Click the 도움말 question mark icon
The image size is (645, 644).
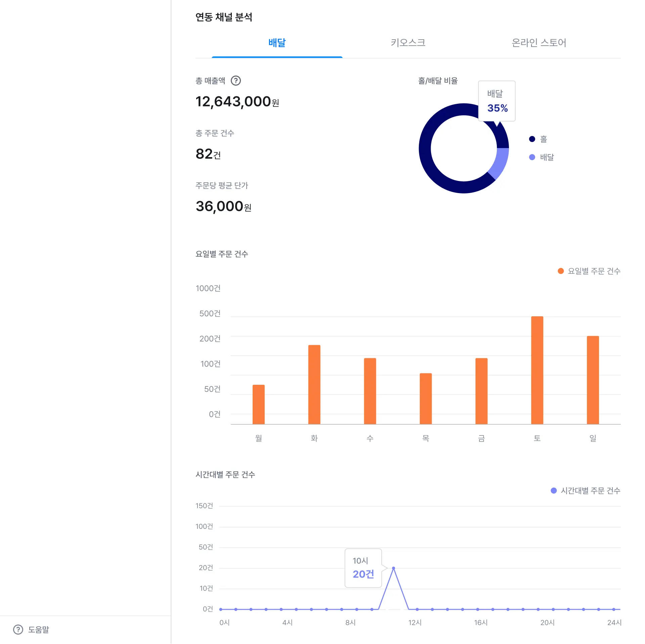[18, 630]
